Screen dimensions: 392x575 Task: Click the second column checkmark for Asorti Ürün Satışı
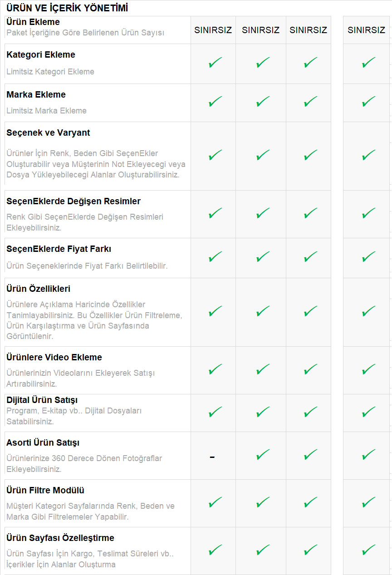(x=263, y=455)
